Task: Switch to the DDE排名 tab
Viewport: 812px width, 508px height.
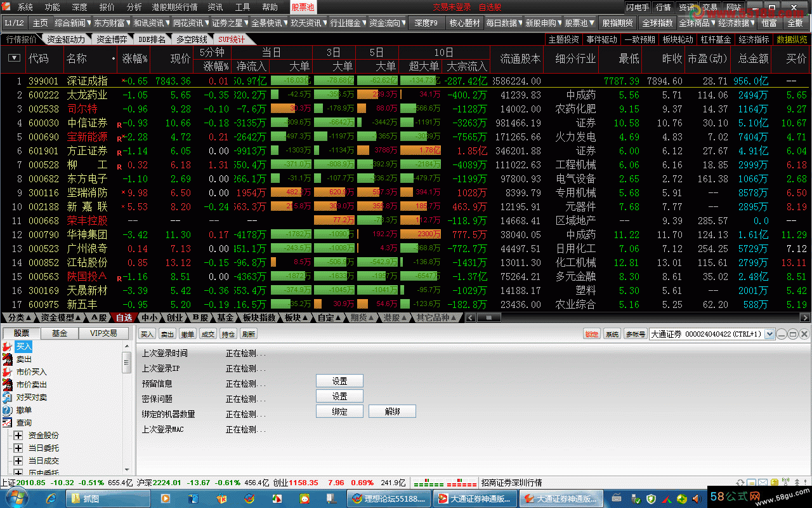Action: click(x=152, y=39)
